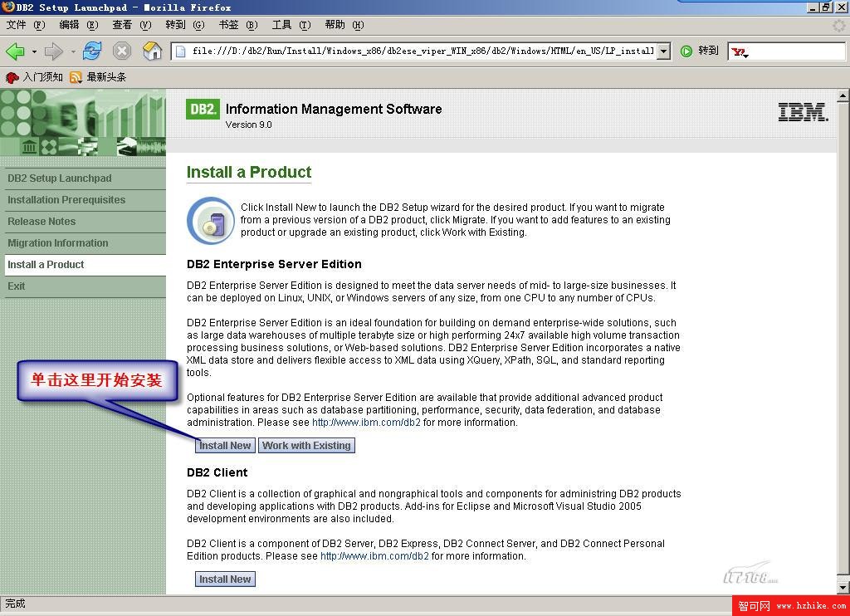Open ibm.com/db2 link in Enterprise Server section
This screenshot has height=616, width=850.
tap(366, 423)
